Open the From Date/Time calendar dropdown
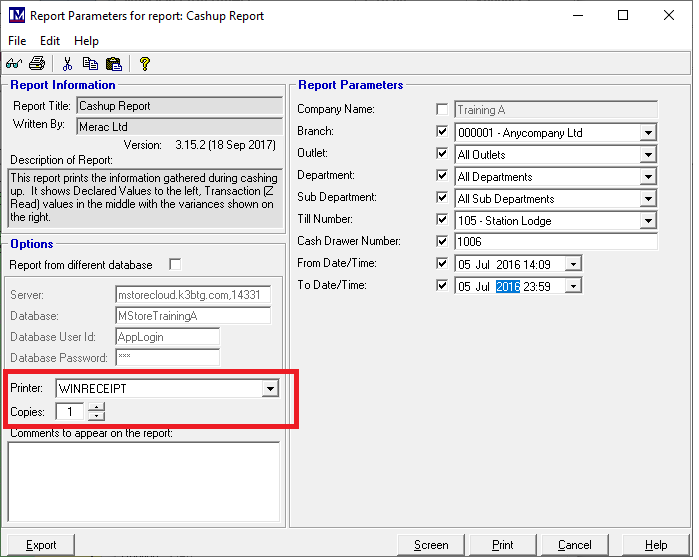This screenshot has width=699, height=560. click(x=573, y=264)
